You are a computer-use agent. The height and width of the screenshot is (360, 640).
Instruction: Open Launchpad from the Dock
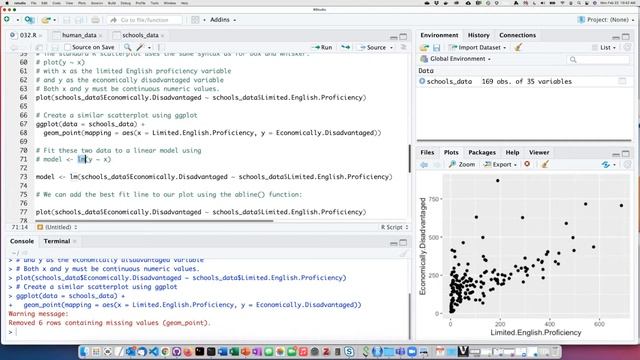point(96,351)
